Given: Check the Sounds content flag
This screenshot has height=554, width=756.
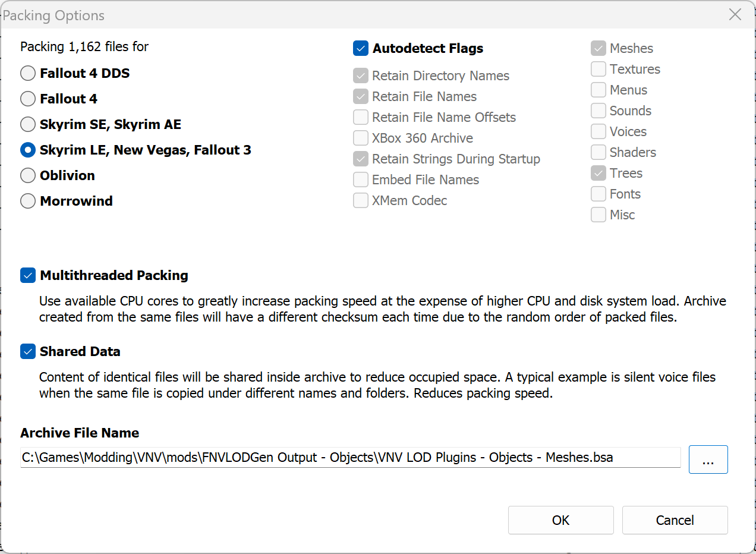Looking at the screenshot, I should [598, 111].
